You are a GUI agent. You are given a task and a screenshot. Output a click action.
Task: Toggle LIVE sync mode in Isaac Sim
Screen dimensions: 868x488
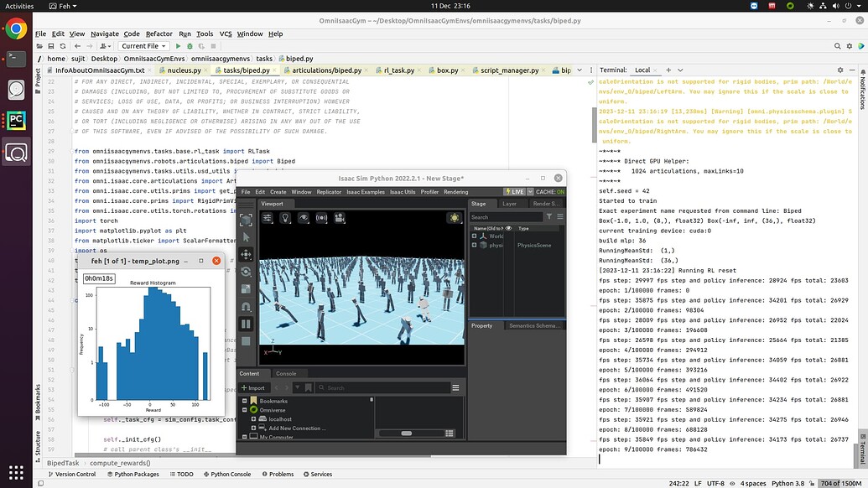(x=515, y=191)
